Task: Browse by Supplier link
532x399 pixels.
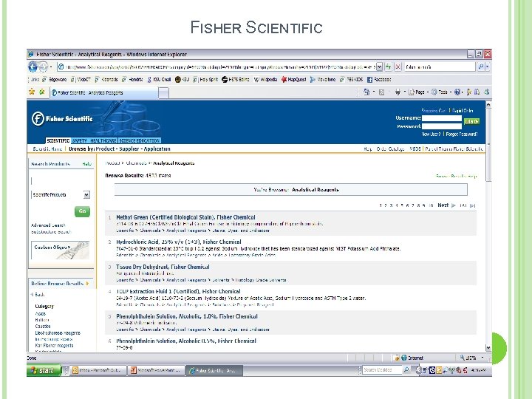Action: (129, 149)
